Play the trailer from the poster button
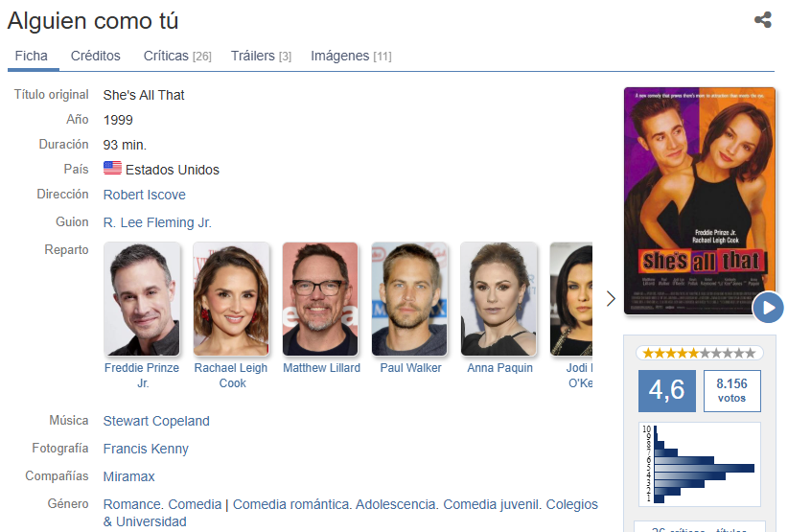 coord(768,308)
